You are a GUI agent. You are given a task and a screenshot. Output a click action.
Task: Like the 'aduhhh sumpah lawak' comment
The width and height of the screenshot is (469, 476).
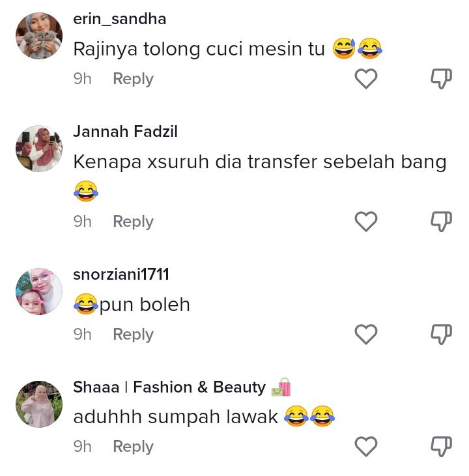366,447
